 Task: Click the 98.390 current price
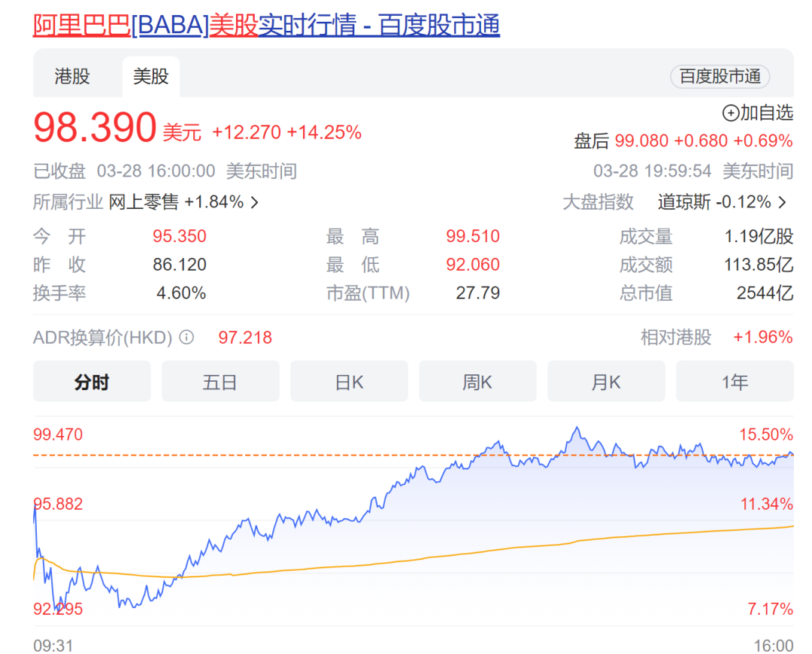pos(95,127)
